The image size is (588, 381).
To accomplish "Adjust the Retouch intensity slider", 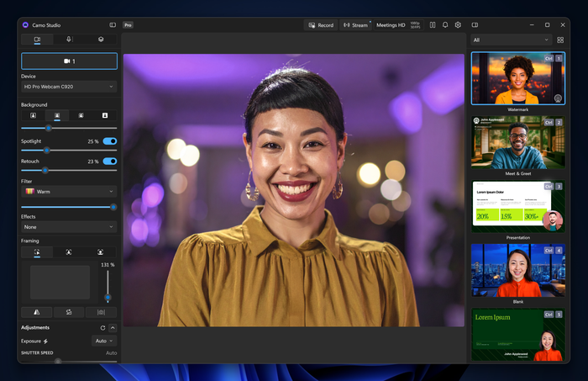I will click(x=69, y=171).
